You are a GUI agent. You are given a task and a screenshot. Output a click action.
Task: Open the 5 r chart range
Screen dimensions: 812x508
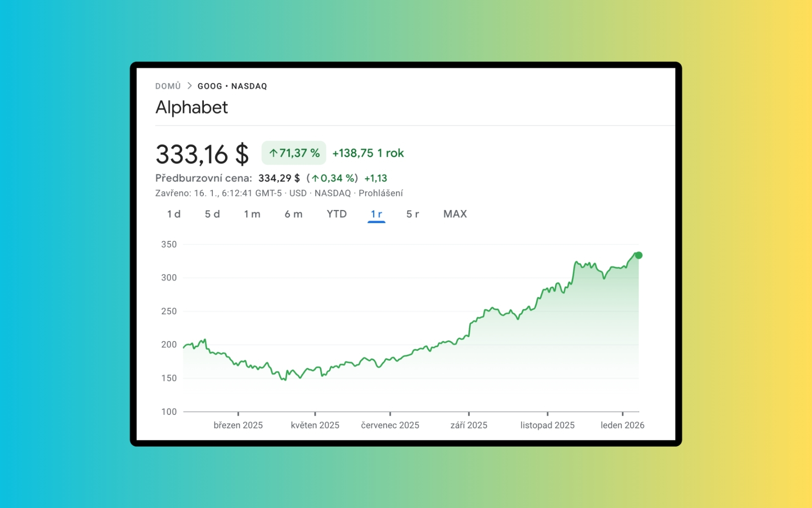[413, 214]
